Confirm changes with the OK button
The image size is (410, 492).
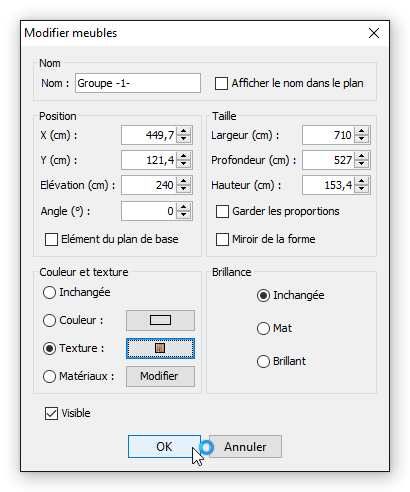[x=164, y=447]
